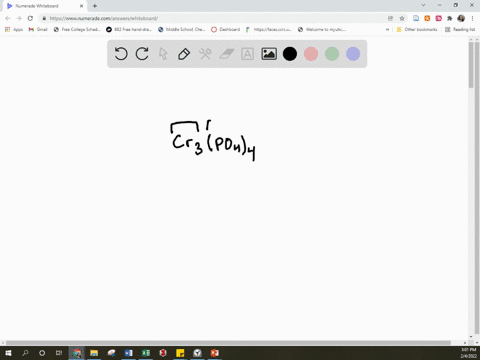This screenshot has width=480, height=360.
Task: Open the https://faces.ccrc... bookmark
Action: click(x=269, y=29)
